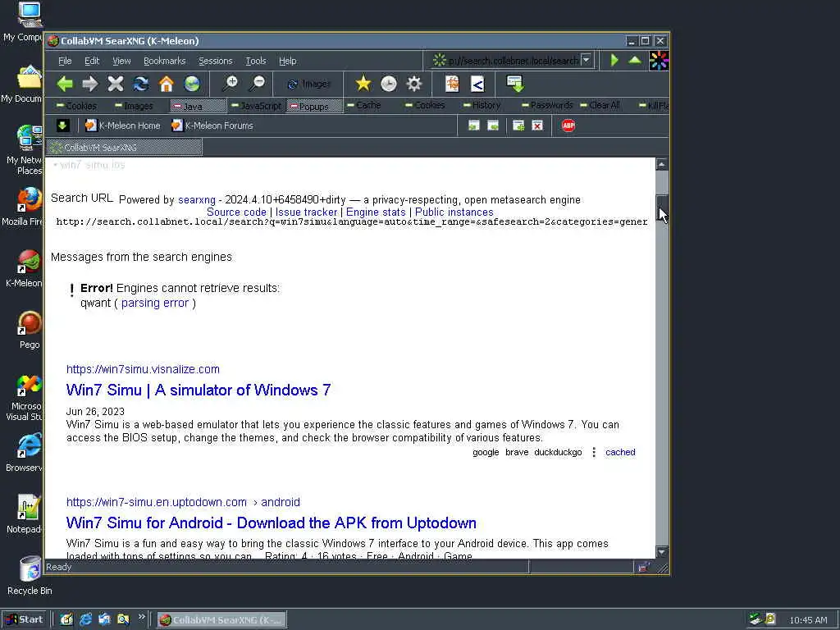Click Cookies clear option next to Cache
The height and width of the screenshot is (630, 840).
click(x=426, y=105)
